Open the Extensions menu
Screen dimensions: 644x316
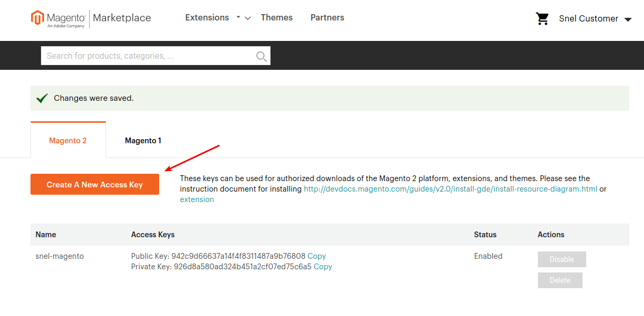[207, 18]
